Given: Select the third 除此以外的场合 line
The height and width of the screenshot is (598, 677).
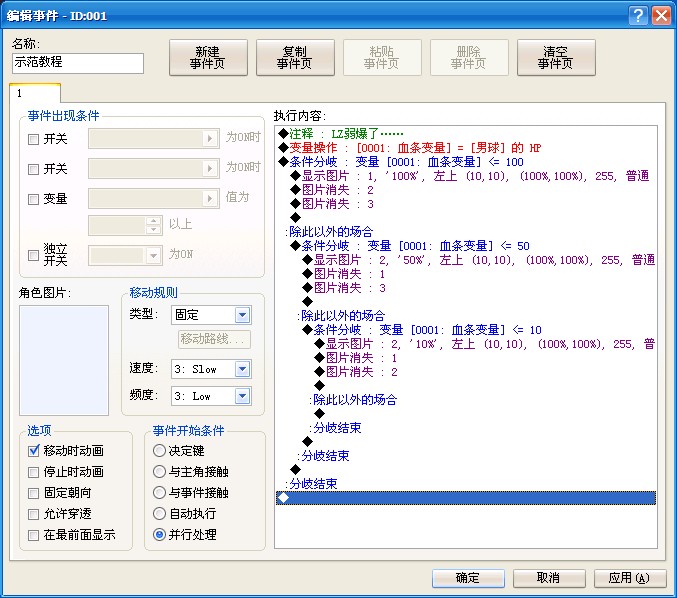Looking at the screenshot, I should coord(465,400).
